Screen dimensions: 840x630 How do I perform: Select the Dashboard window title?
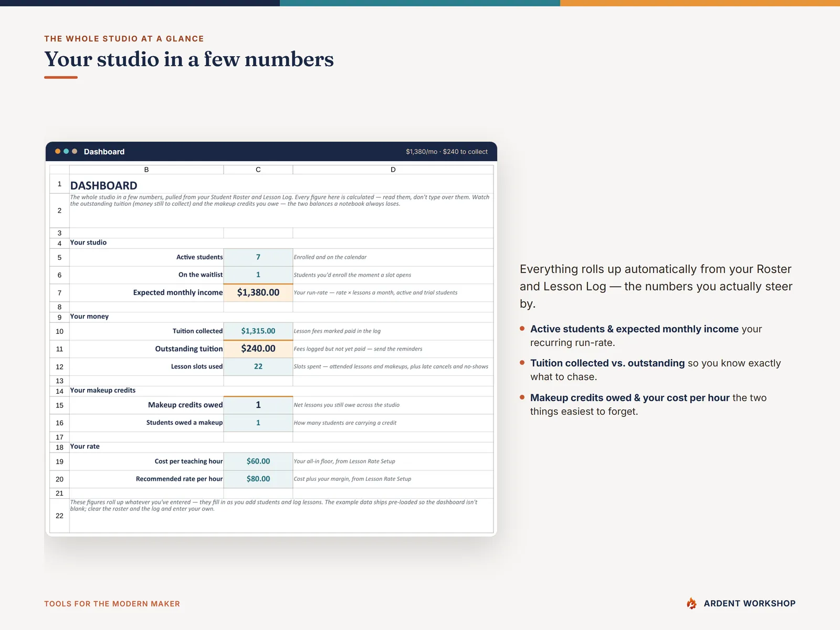pyautogui.click(x=104, y=152)
